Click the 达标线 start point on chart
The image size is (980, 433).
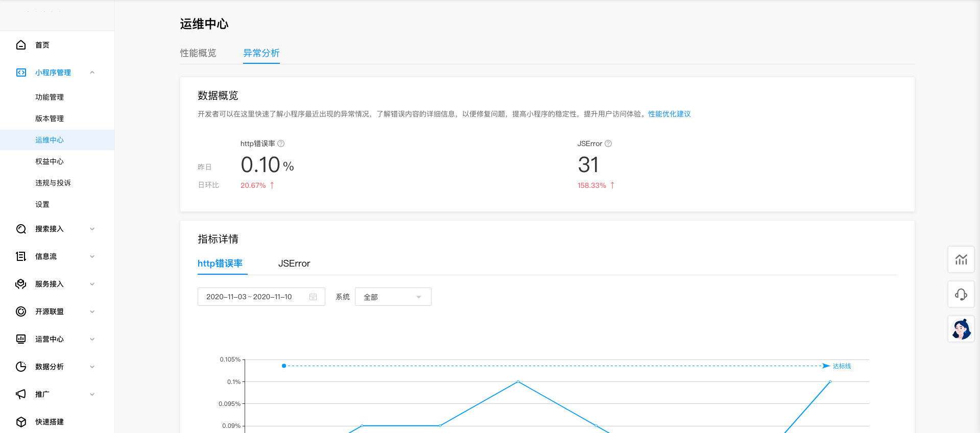(x=284, y=366)
